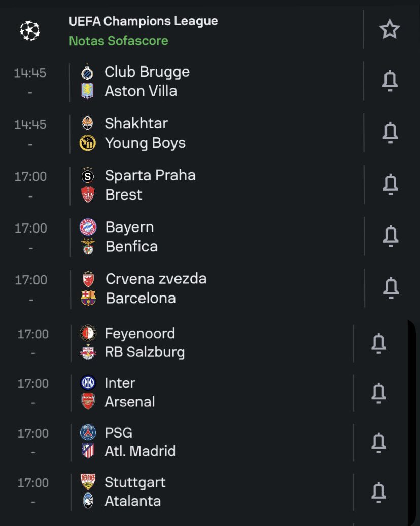Turn on bell for Bayern vs Benfica
Image resolution: width=420 pixels, height=526 pixels.
(x=391, y=236)
